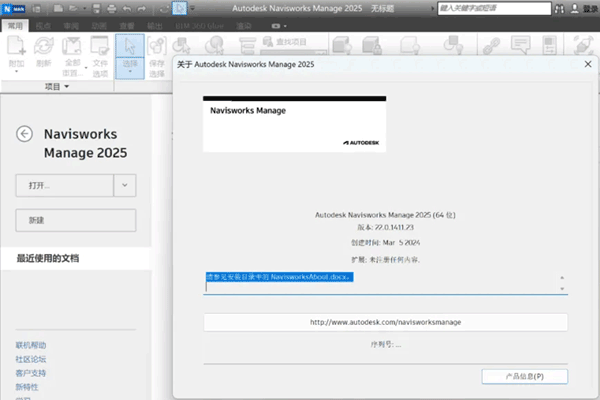
Task: Click the Undo arrow in quick access toolbar
Action: click(x=127, y=8)
